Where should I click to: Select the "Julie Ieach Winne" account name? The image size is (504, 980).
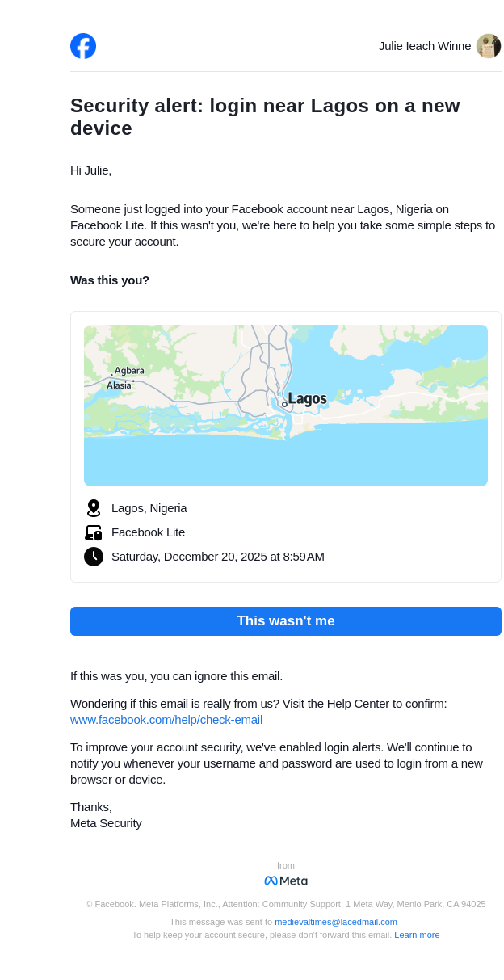(x=425, y=46)
